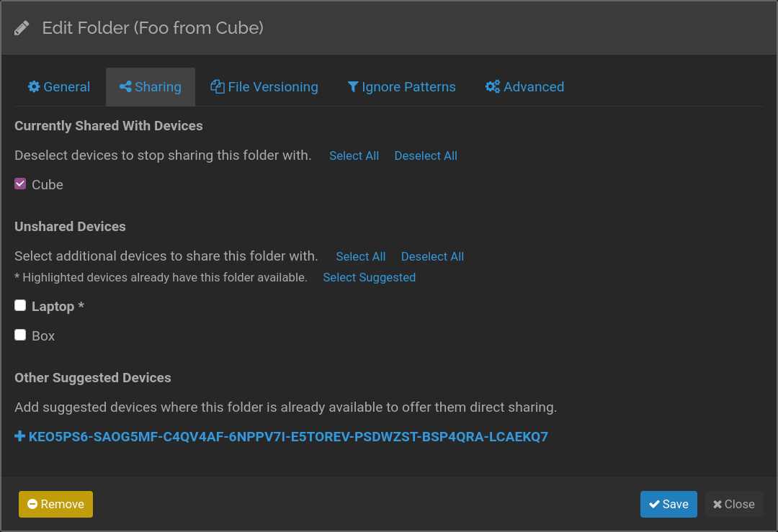
Task: Switch to the General tab
Action: (x=58, y=86)
